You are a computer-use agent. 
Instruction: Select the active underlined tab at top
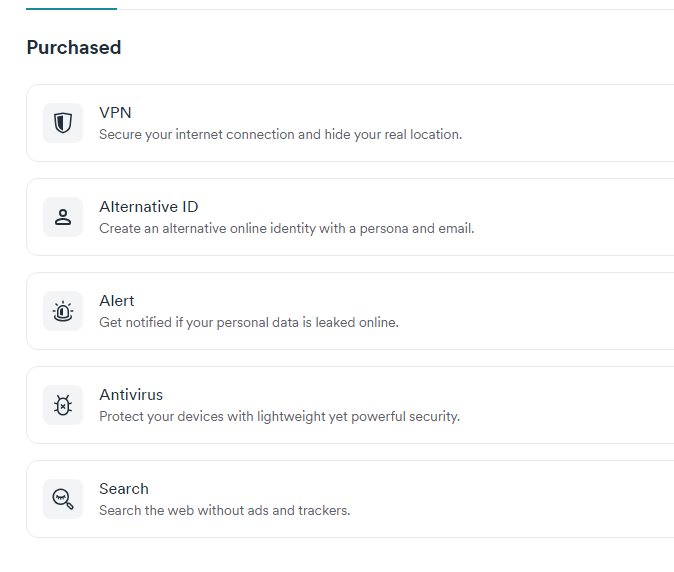coord(71,5)
